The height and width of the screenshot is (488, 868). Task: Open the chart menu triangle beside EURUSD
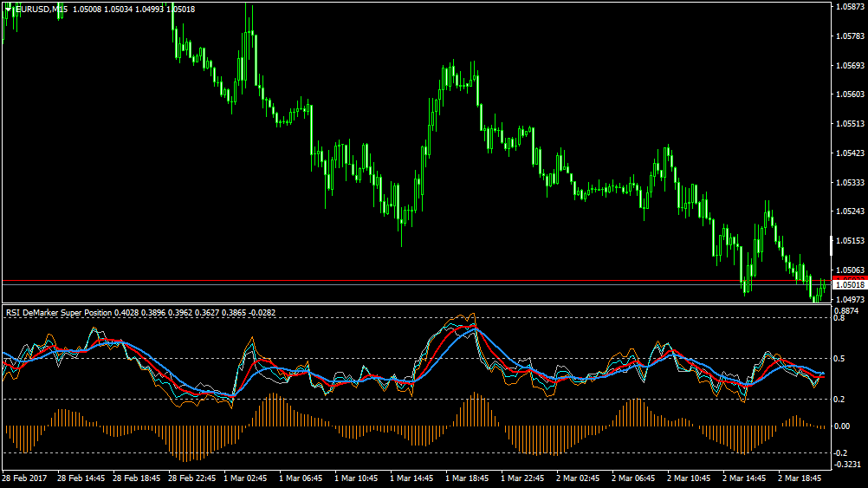coord(8,9)
